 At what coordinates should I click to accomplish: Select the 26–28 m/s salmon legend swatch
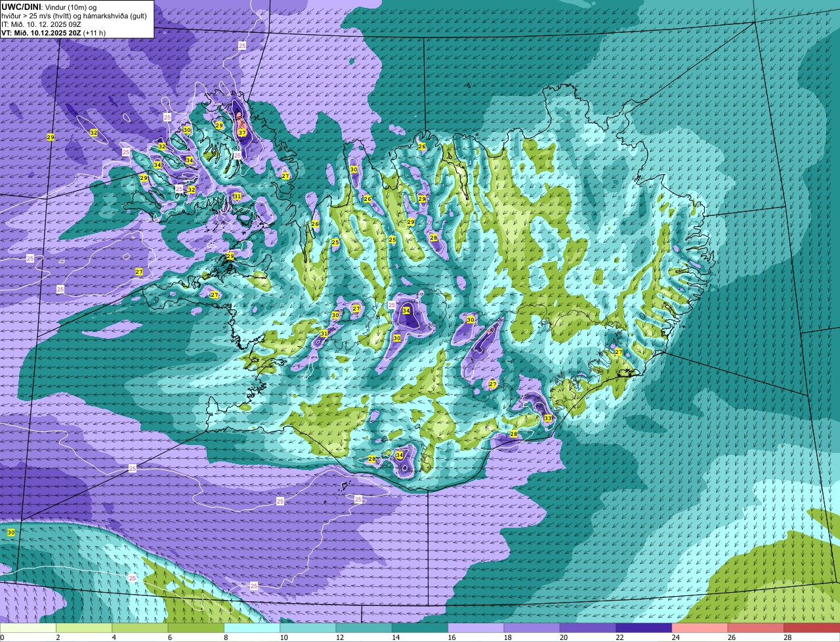755,628
